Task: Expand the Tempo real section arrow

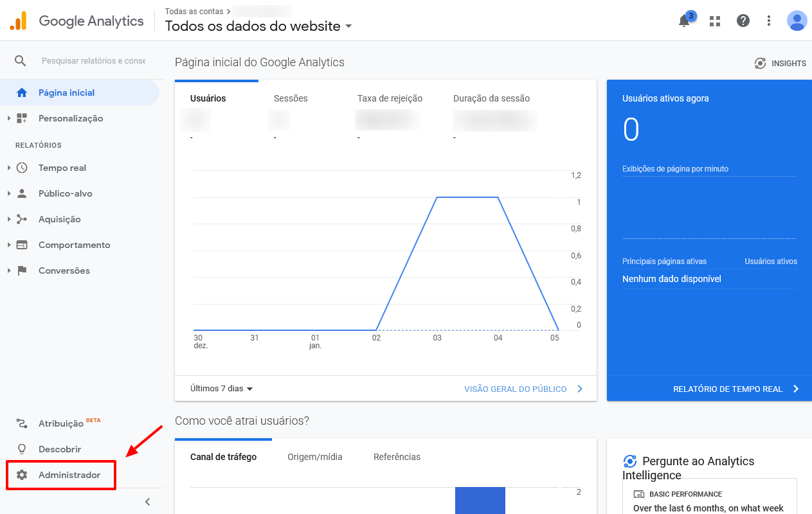Action: (9, 168)
